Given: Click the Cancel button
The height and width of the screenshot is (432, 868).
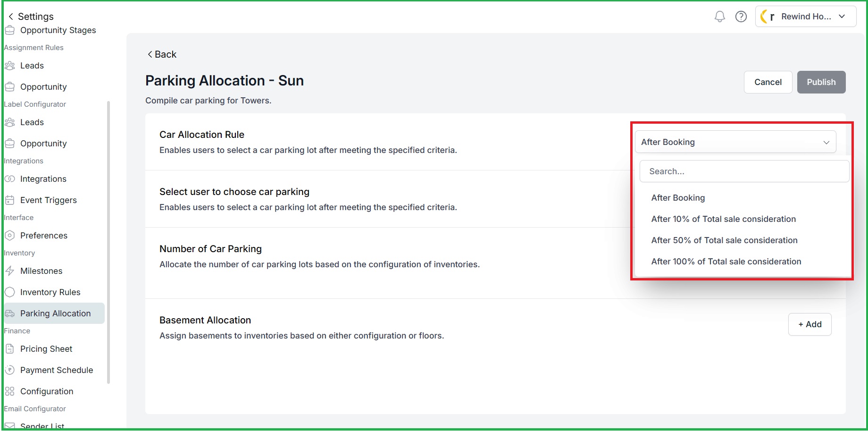Looking at the screenshot, I should point(768,82).
